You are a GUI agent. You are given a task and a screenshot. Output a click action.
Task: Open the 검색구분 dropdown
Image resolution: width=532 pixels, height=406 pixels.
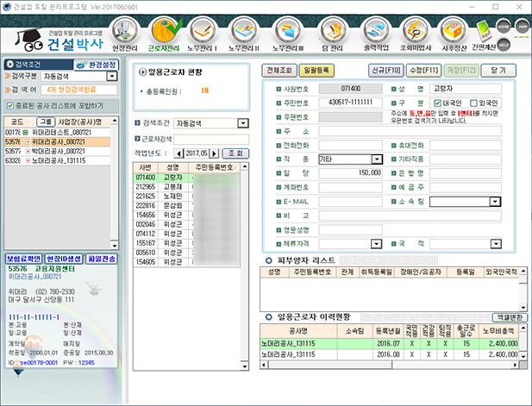pyautogui.click(x=111, y=77)
